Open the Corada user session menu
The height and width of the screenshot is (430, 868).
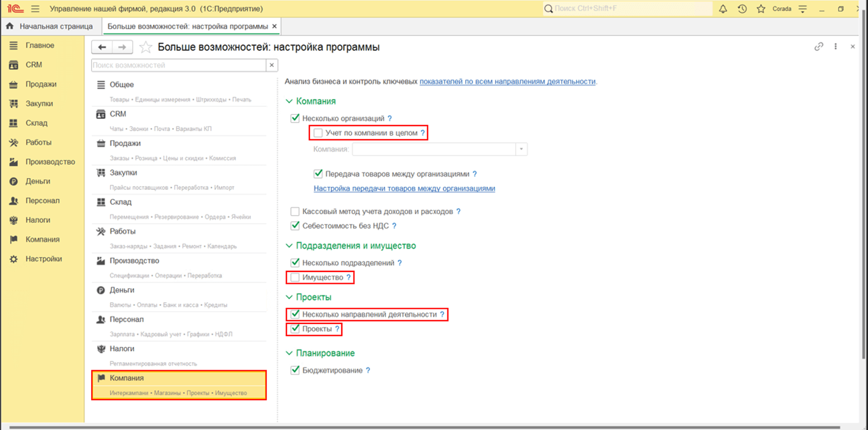coord(782,8)
